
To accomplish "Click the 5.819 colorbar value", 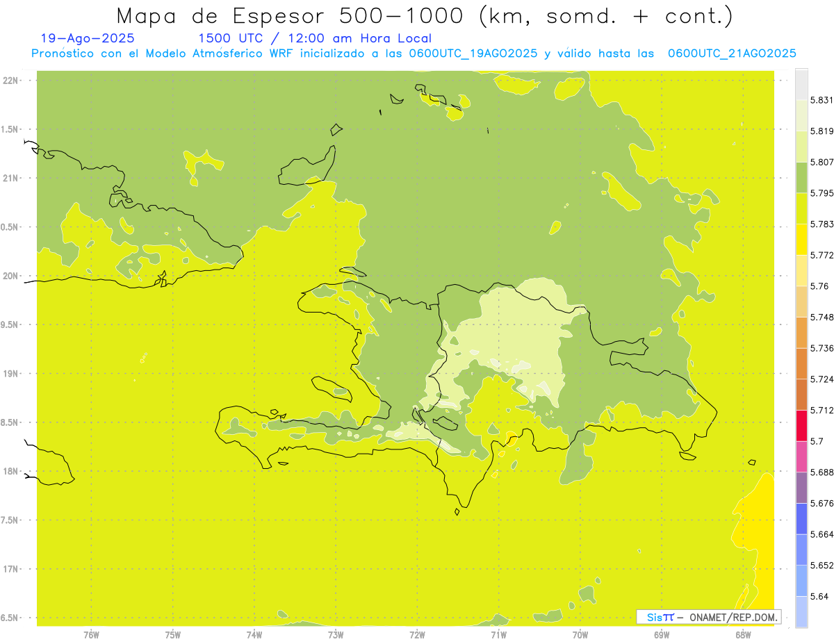I will point(823,131).
